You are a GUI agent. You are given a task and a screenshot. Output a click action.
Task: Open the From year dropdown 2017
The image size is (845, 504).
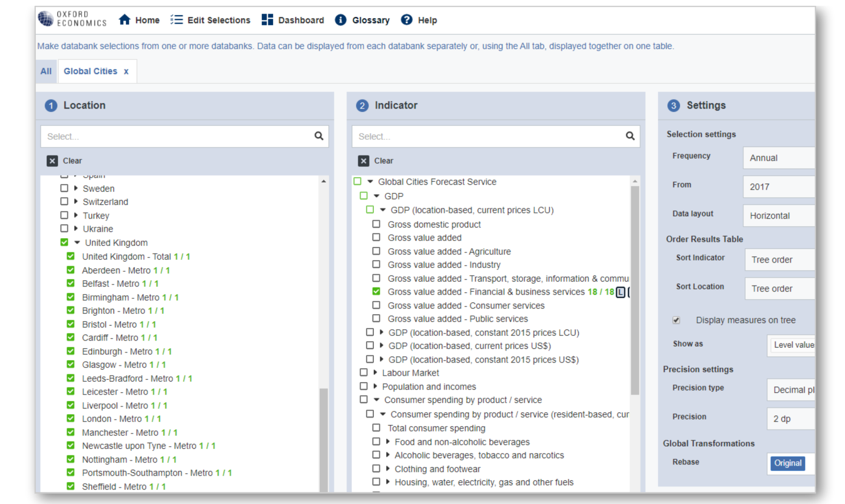click(x=779, y=187)
